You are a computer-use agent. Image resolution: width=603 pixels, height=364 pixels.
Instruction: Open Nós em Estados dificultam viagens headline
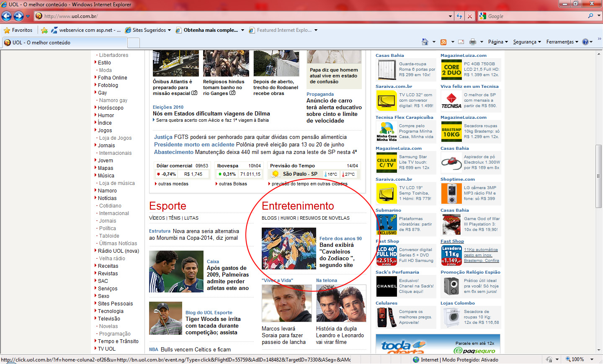pyautogui.click(x=211, y=113)
